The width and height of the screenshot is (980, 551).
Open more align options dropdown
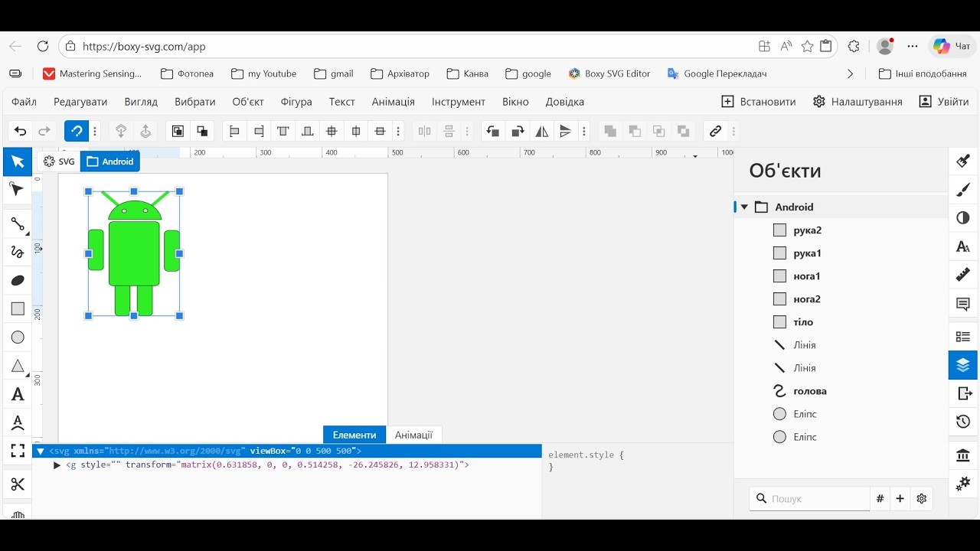(398, 132)
